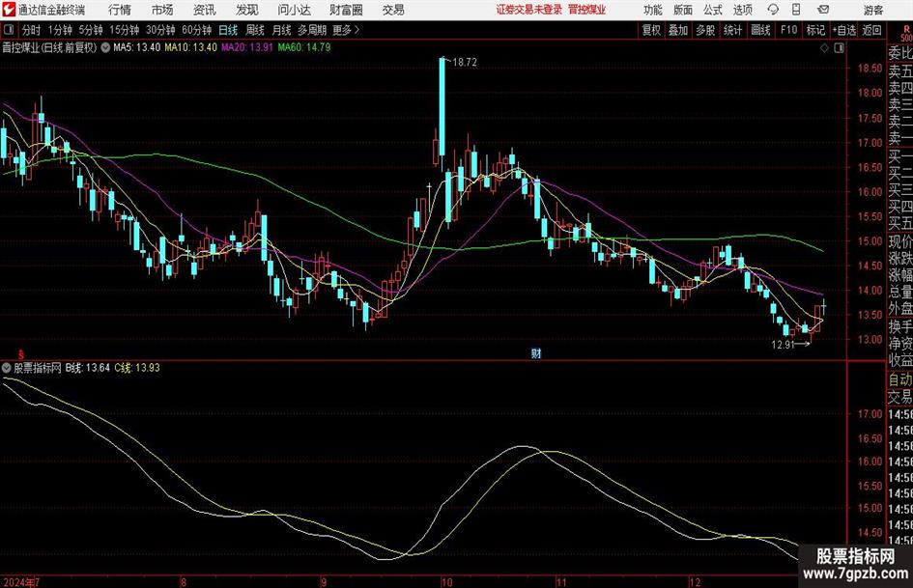
Task: Open the 财富圈 menu
Action: [x=346, y=10]
